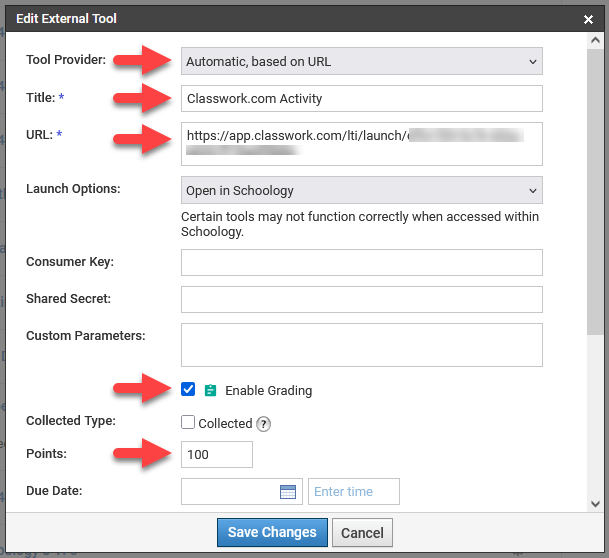The width and height of the screenshot is (609, 558).
Task: Open the Collected help question mark
Action: pyautogui.click(x=263, y=424)
